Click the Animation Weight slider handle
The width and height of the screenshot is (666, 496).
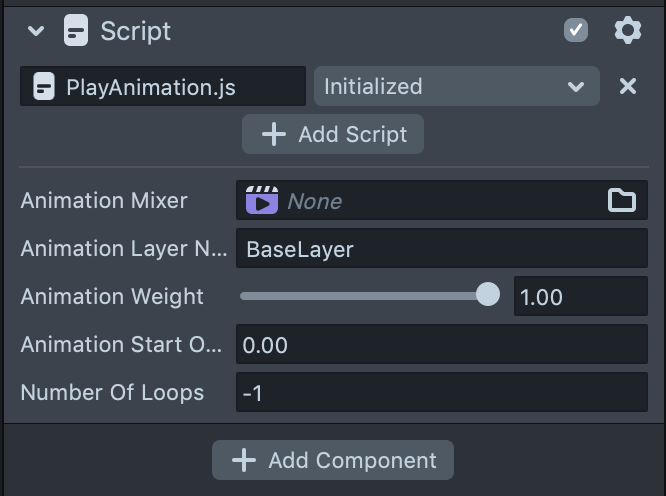488,295
